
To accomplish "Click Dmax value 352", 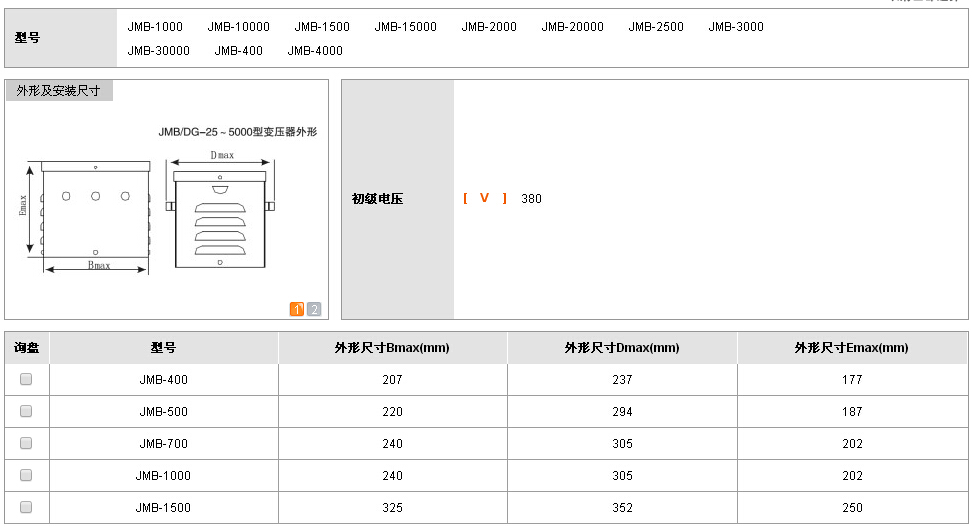I will (x=622, y=508).
